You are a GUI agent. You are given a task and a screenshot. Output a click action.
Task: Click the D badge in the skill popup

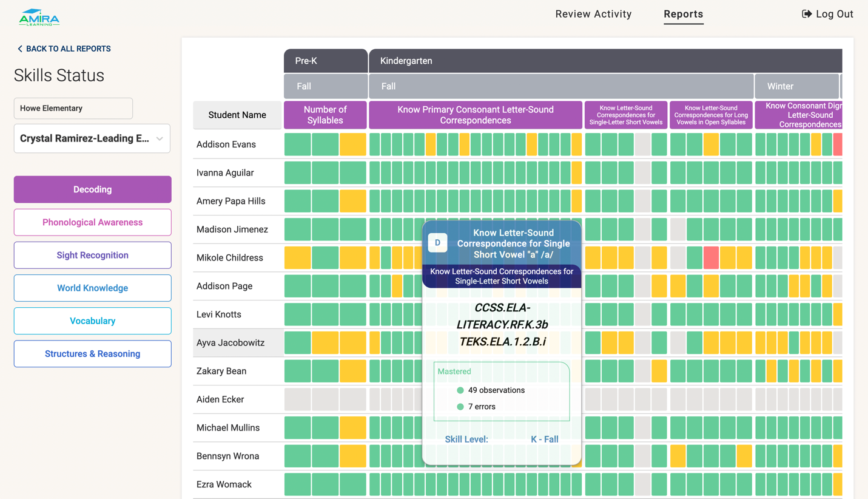click(437, 243)
